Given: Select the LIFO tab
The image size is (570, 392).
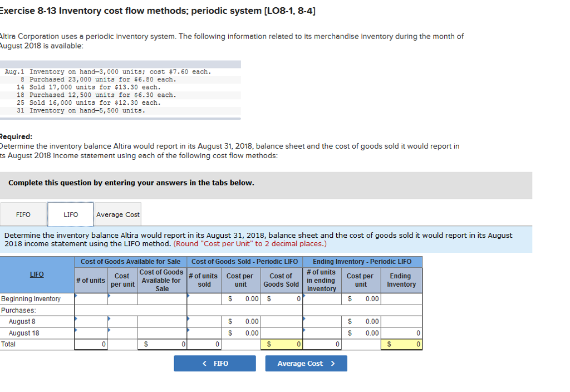Looking at the screenshot, I should (x=71, y=214).
